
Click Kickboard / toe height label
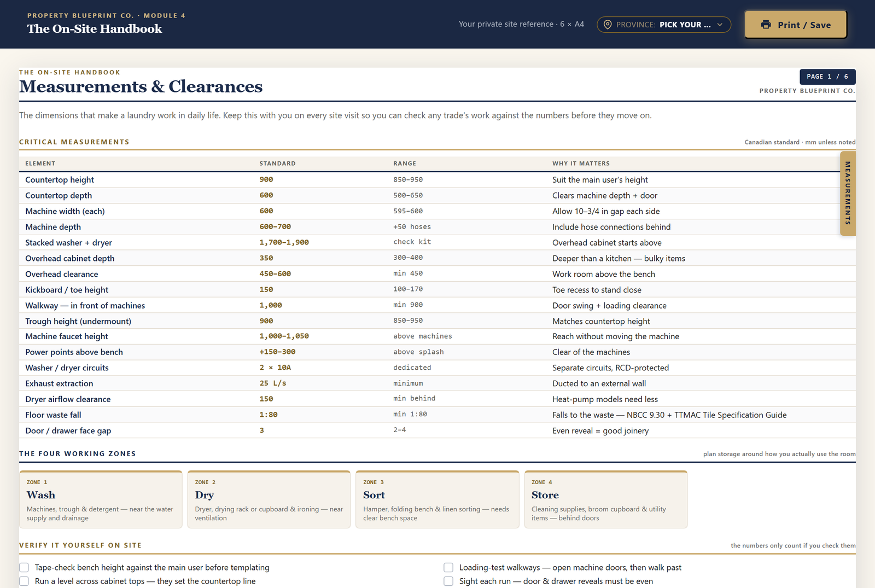point(67,290)
